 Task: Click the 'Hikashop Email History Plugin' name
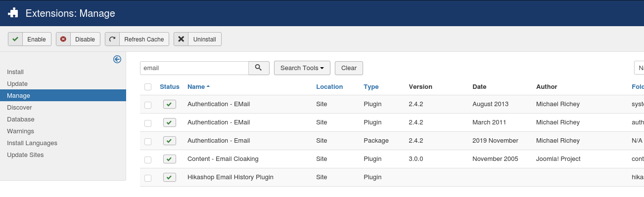pyautogui.click(x=230, y=177)
